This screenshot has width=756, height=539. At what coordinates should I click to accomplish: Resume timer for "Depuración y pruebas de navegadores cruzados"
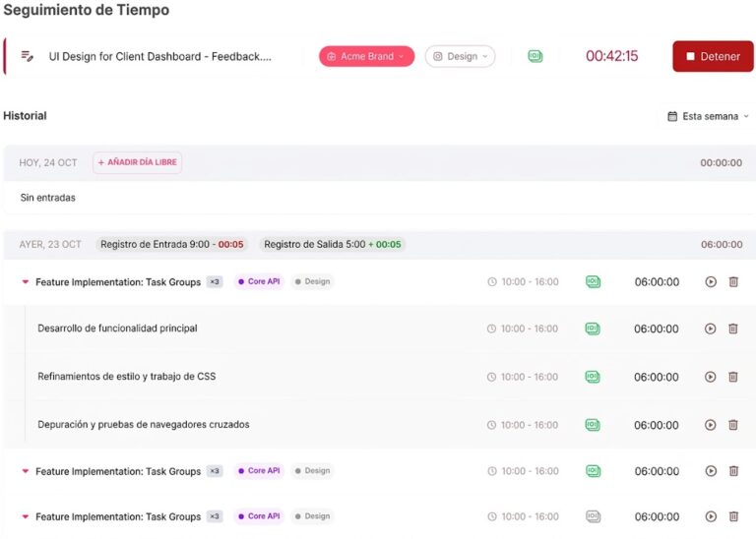[x=710, y=425]
